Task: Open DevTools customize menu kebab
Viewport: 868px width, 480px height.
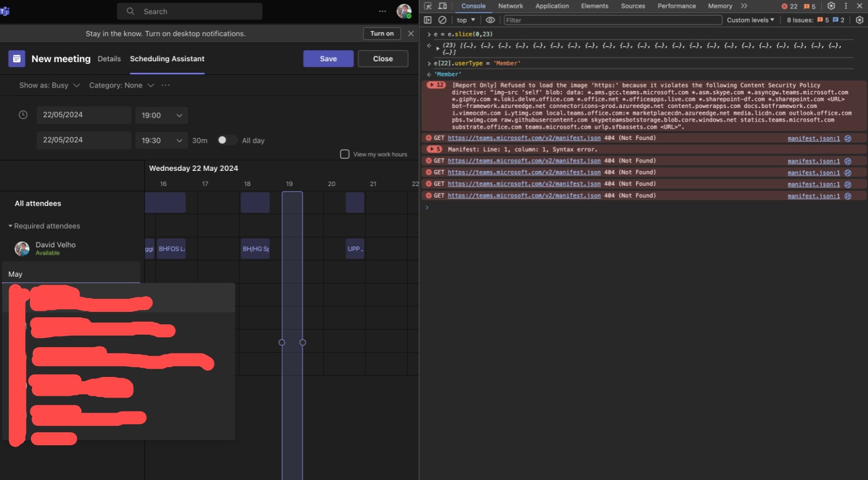Action: pos(846,6)
